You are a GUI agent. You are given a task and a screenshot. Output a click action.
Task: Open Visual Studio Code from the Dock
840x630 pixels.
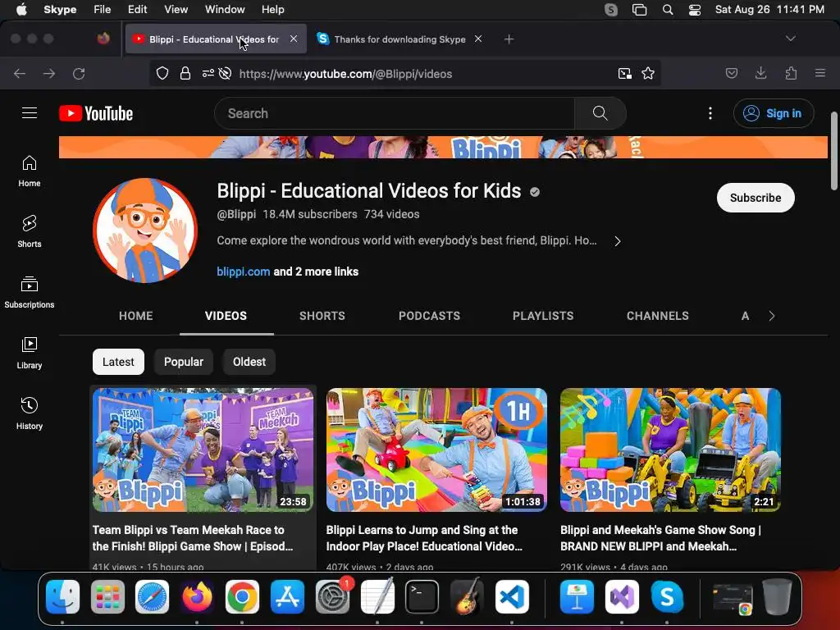tap(512, 597)
